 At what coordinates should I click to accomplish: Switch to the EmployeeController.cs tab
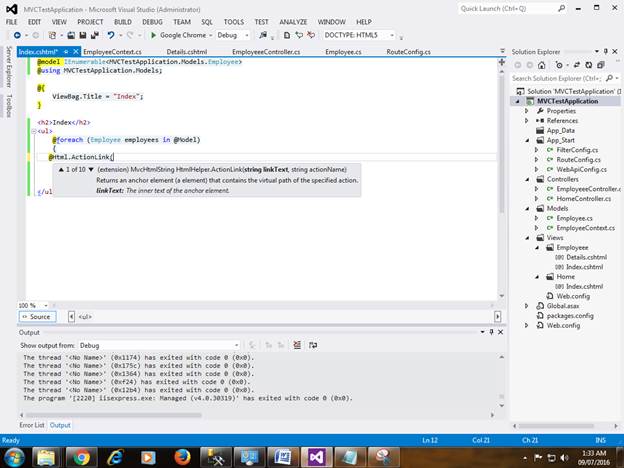(x=265, y=51)
